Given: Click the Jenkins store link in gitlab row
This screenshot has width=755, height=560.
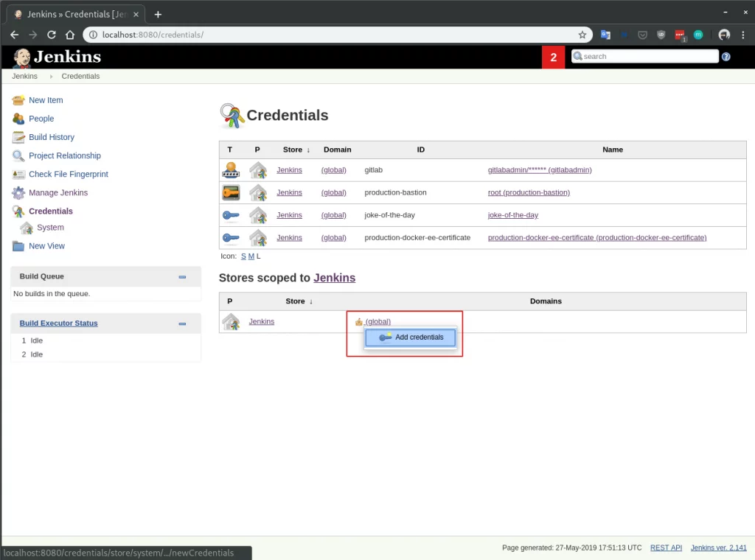Looking at the screenshot, I should pos(289,169).
